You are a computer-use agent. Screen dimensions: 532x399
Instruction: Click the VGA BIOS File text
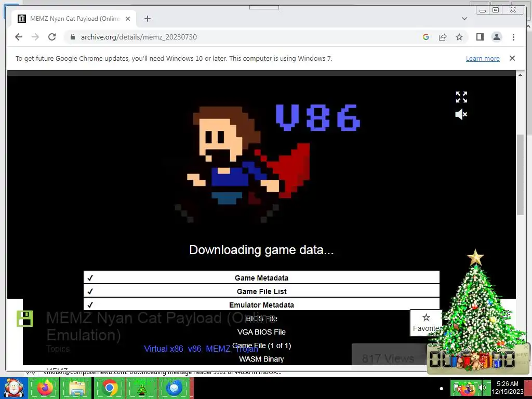point(261,332)
